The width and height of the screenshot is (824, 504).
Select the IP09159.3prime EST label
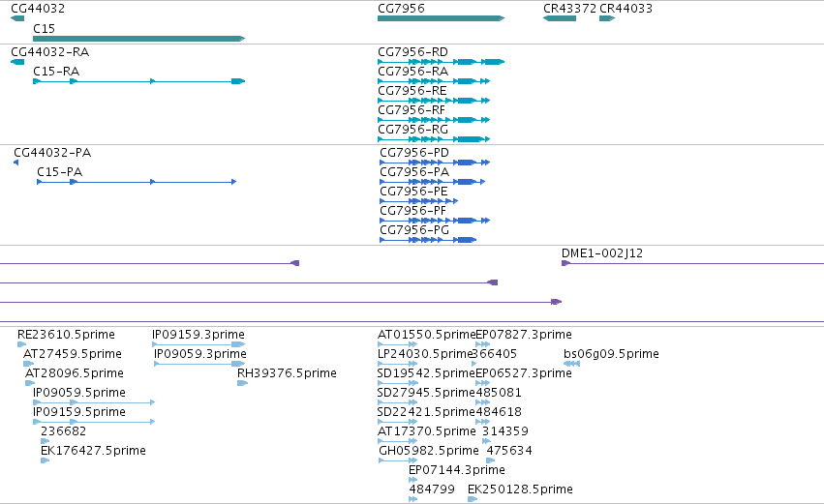pyautogui.click(x=198, y=335)
